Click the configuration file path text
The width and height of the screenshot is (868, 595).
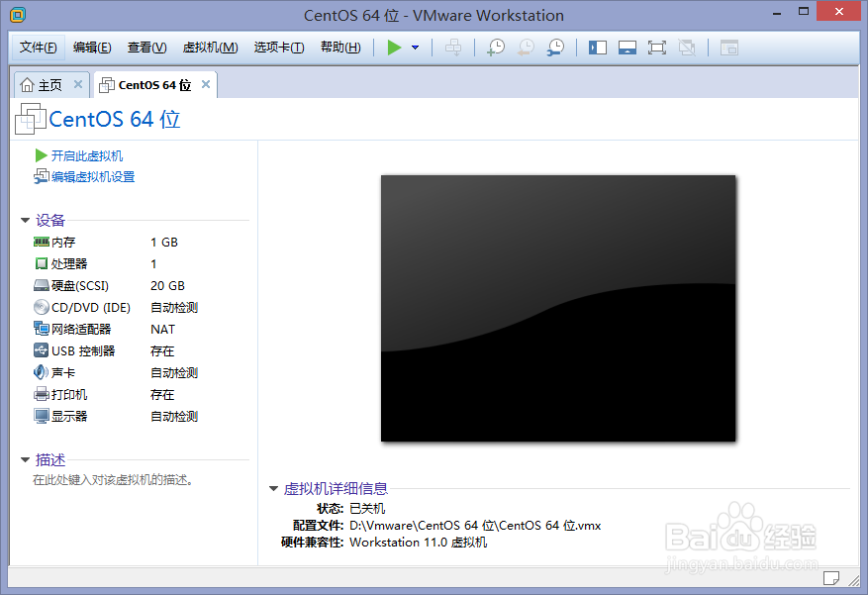click(x=475, y=526)
